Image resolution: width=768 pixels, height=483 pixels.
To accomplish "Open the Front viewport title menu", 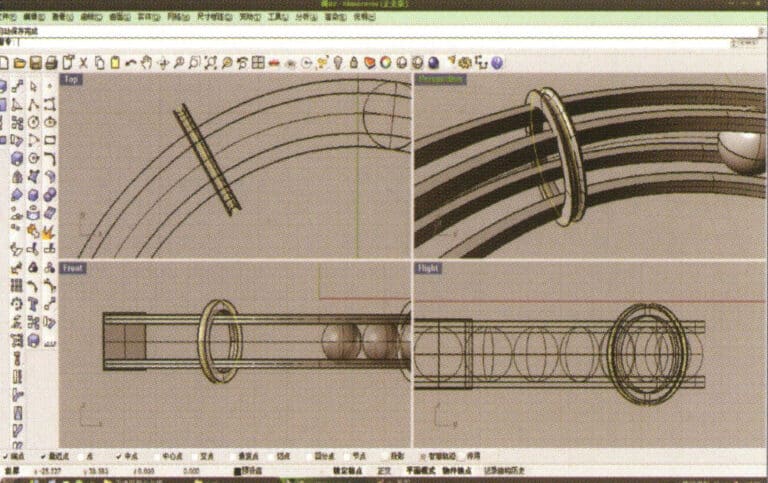I will coord(73,268).
